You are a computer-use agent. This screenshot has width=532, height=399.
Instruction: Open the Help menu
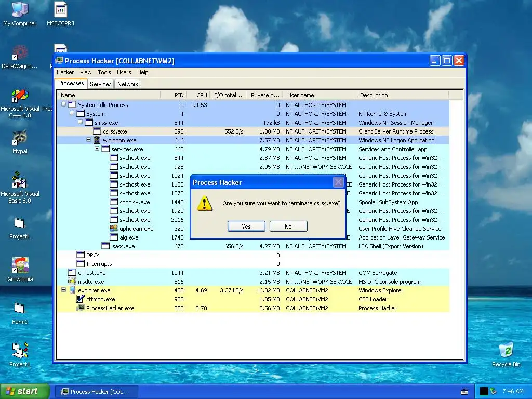pos(142,72)
